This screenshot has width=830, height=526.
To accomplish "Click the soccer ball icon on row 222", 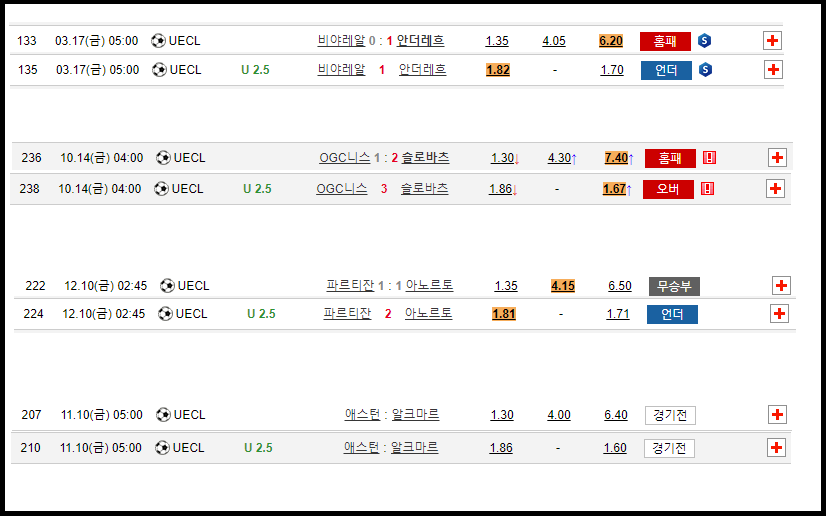I will click(x=167, y=286).
